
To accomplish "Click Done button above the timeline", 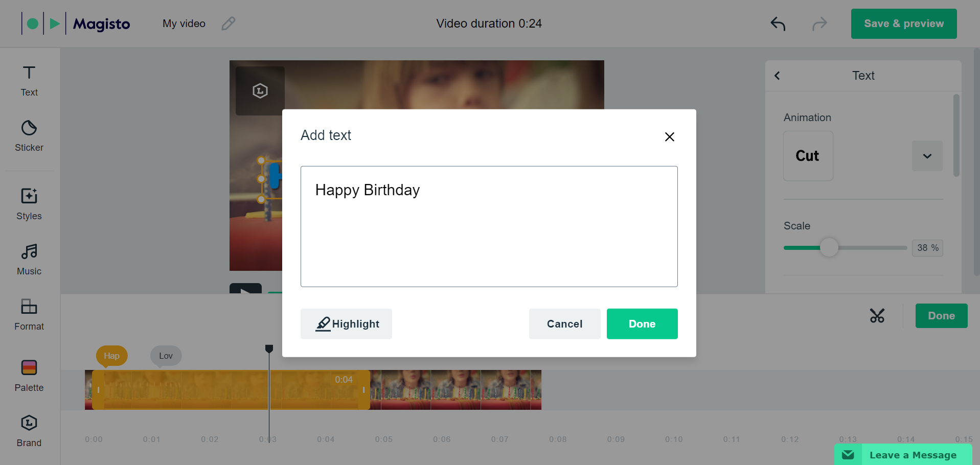I will pos(942,316).
